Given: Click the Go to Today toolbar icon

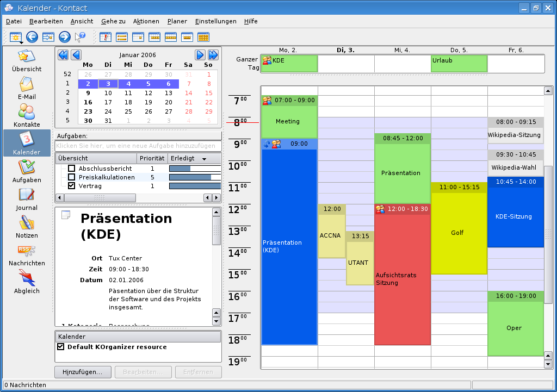Looking at the screenshot, I should tap(48, 37).
